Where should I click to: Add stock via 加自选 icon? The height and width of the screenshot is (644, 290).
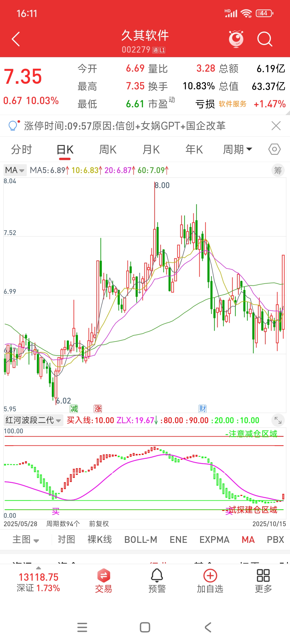210,581
